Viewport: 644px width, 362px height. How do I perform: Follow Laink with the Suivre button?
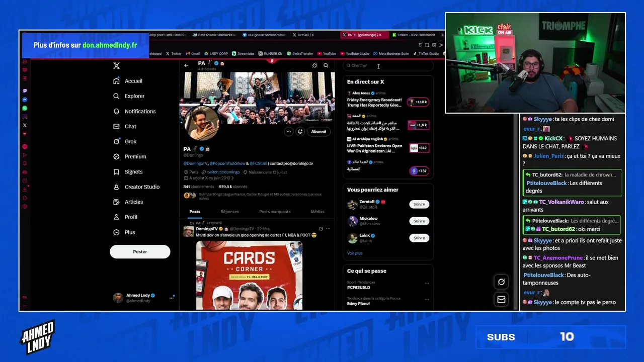point(419,238)
